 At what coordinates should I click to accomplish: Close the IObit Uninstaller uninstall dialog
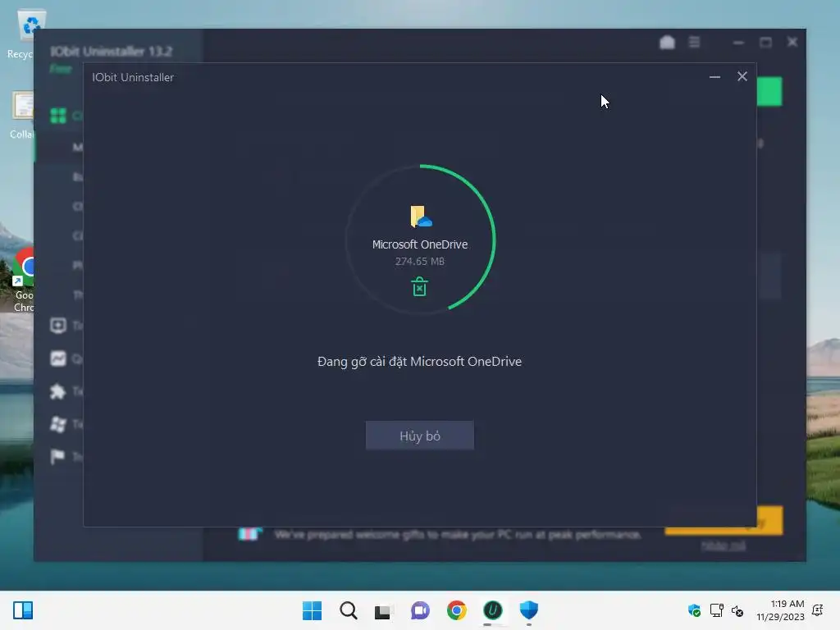click(x=742, y=76)
